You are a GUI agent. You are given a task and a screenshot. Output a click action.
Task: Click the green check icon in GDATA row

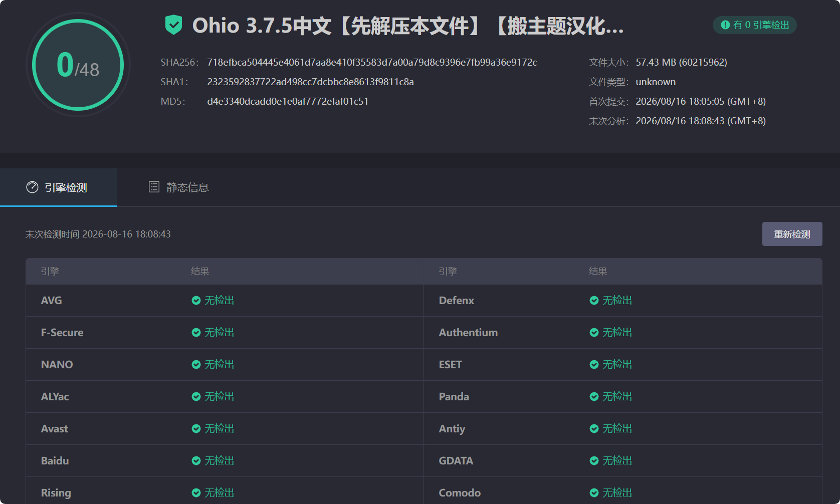click(594, 460)
